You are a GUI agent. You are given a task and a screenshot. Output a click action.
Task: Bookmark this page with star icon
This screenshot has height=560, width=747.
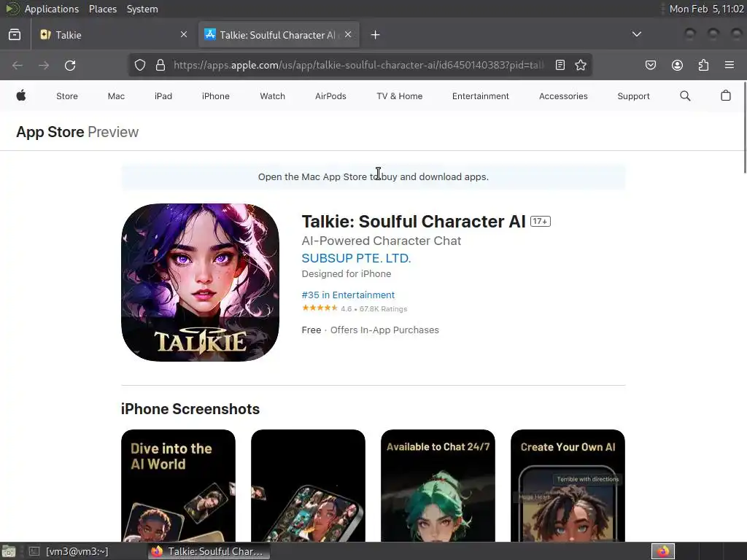(580, 65)
